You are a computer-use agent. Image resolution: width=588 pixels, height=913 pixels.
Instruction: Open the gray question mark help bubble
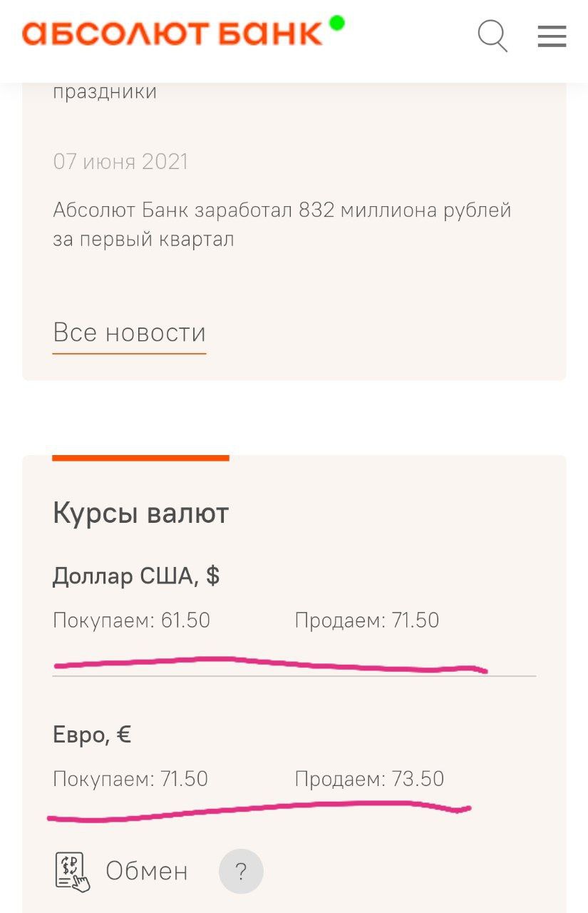pos(241,871)
